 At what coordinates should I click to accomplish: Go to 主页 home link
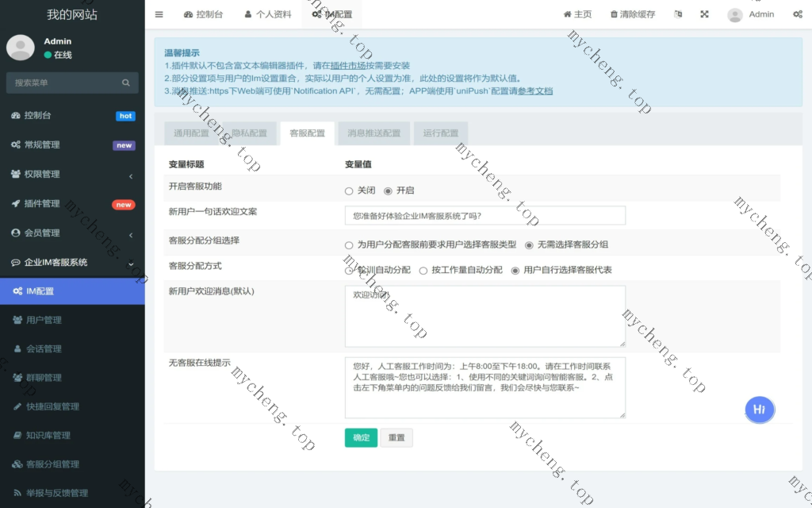click(x=577, y=14)
